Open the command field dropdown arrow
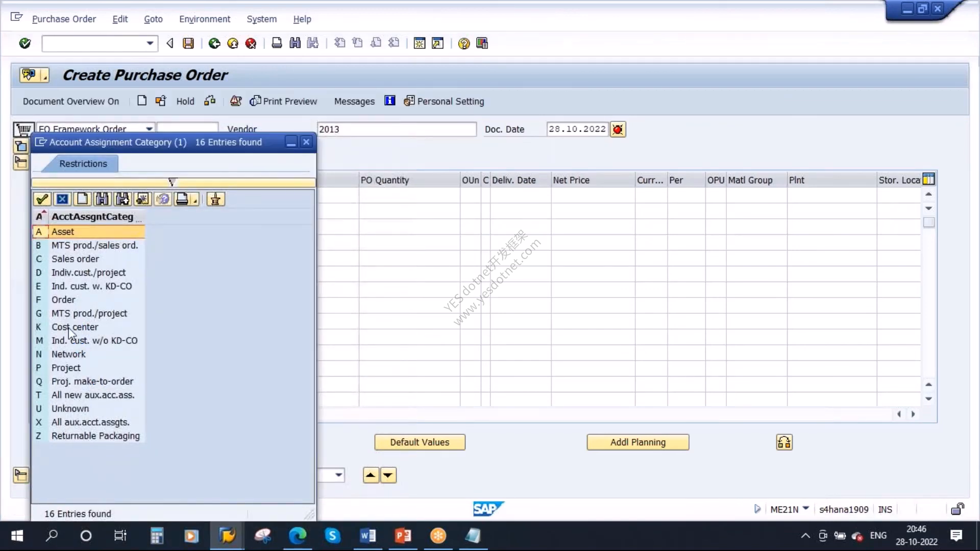This screenshot has height=551, width=980. 150,43
